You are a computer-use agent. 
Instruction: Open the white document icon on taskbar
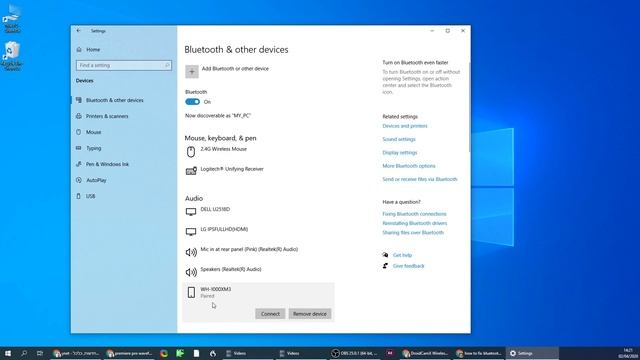(x=196, y=353)
